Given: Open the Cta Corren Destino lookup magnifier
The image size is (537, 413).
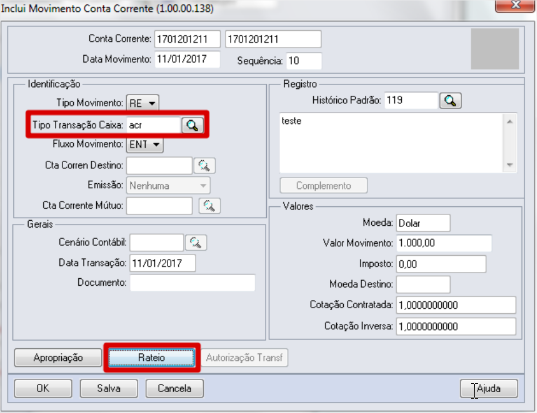Looking at the screenshot, I should point(204,165).
